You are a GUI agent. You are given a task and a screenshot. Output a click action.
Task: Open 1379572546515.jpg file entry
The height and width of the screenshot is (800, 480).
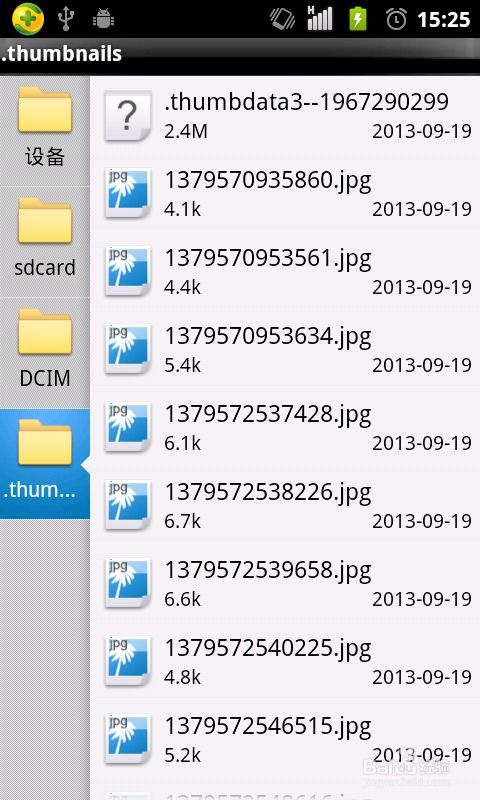[x=285, y=739]
